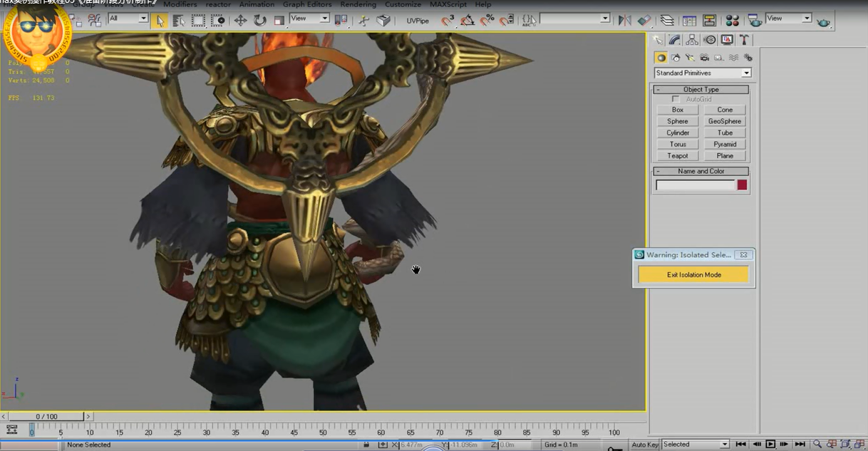Open the Curve Editor
868x451 pixels.
(690, 21)
